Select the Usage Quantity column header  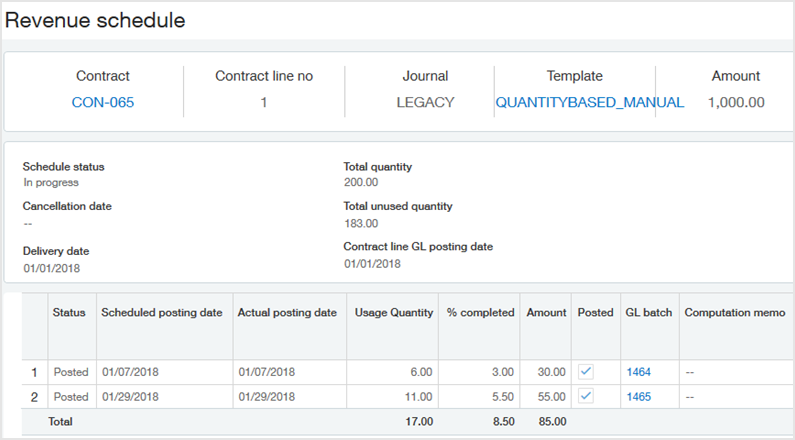click(393, 313)
